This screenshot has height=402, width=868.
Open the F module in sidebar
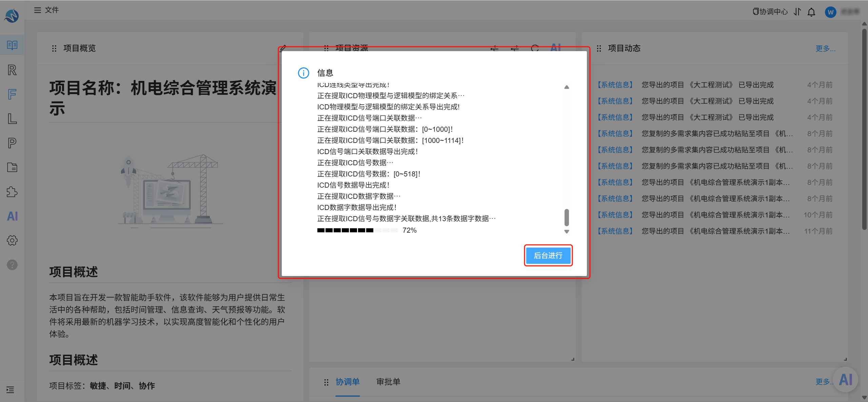tap(12, 94)
